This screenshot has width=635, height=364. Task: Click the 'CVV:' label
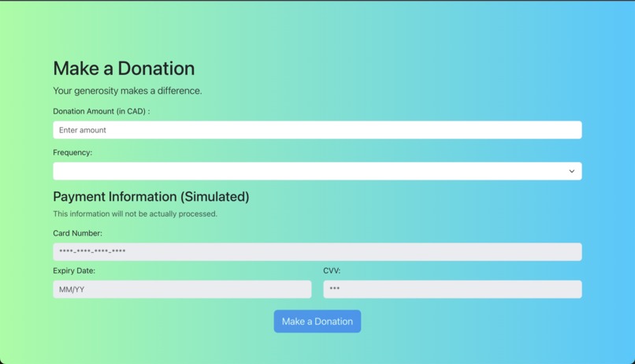pos(332,271)
